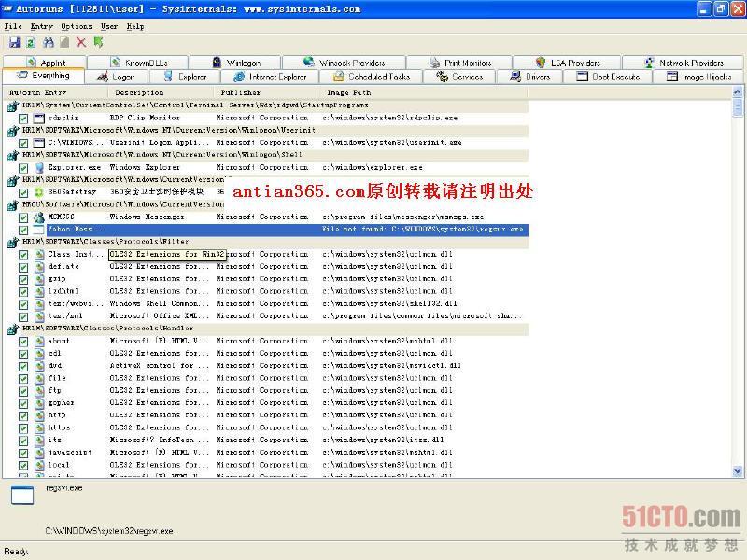Screen dimensions: 747x560
Task: Open the Winsock Providers tab
Action: (x=344, y=63)
